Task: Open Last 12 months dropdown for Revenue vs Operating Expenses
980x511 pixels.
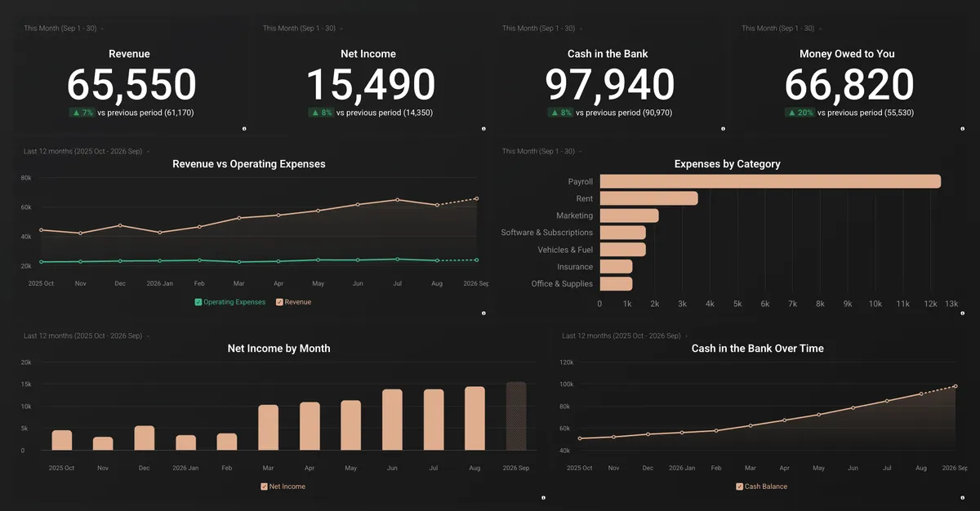Action: click(x=86, y=151)
